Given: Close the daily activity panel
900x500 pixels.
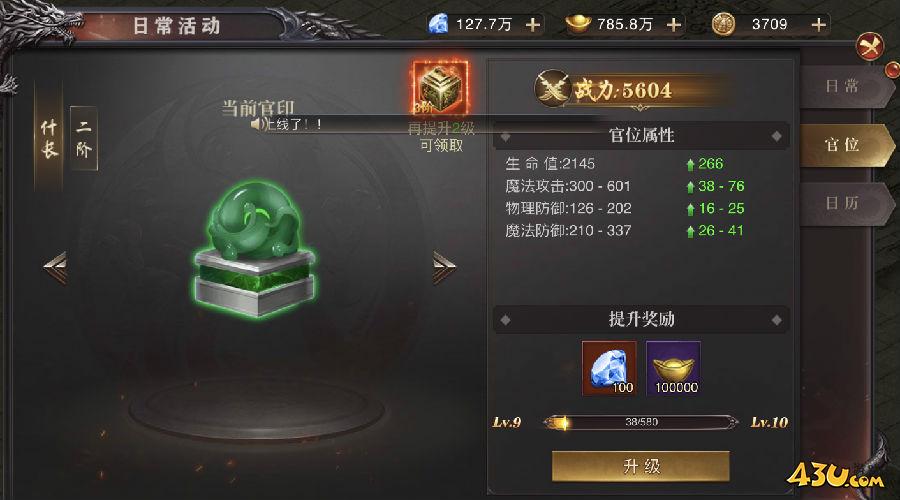Looking at the screenshot, I should (870, 46).
